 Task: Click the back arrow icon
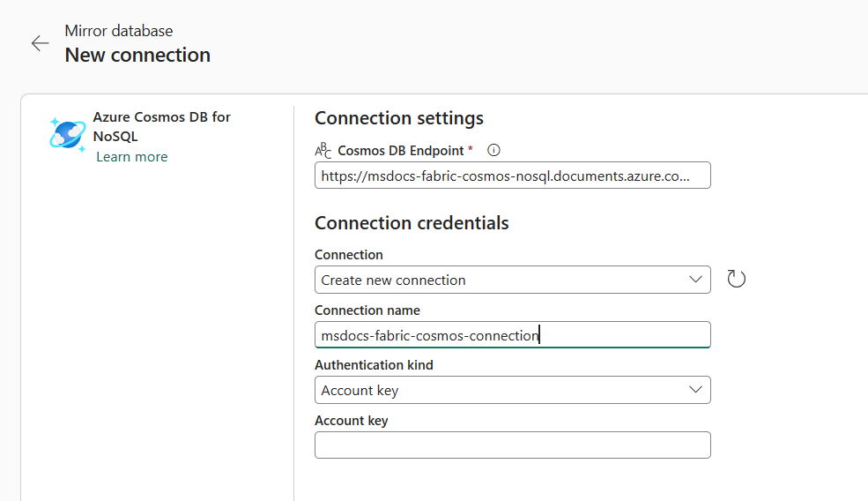[40, 44]
